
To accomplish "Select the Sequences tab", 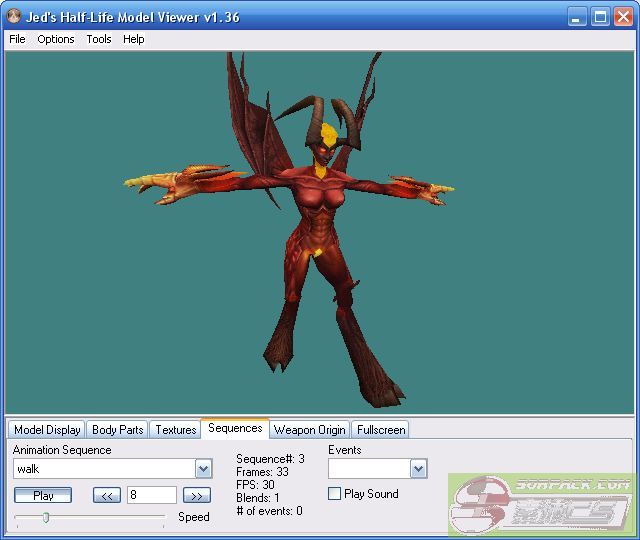I will [x=235, y=428].
